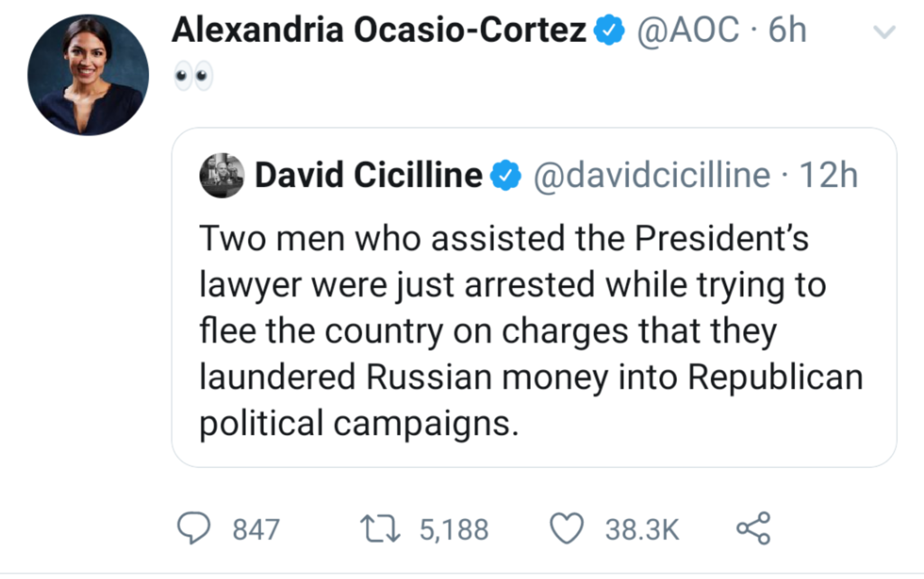Open Alexandria Ocasio-Cortez's profile picture
The width and height of the screenshot is (924, 579).
(x=88, y=75)
